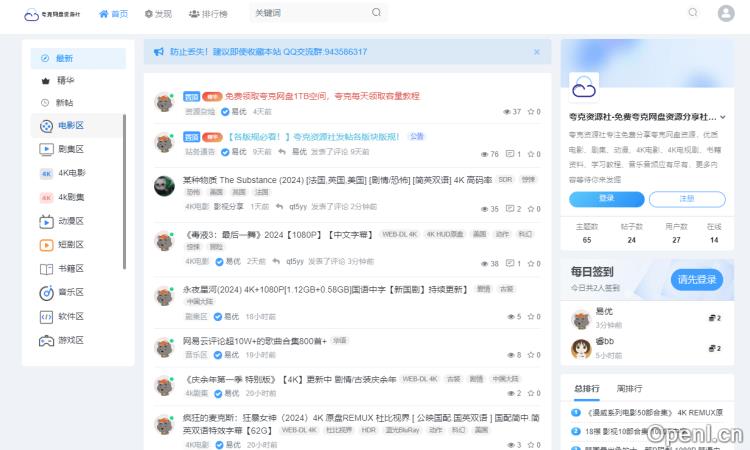Switch to the 周排行 tab
Viewport: 750px width, 450px height.
tap(629, 389)
